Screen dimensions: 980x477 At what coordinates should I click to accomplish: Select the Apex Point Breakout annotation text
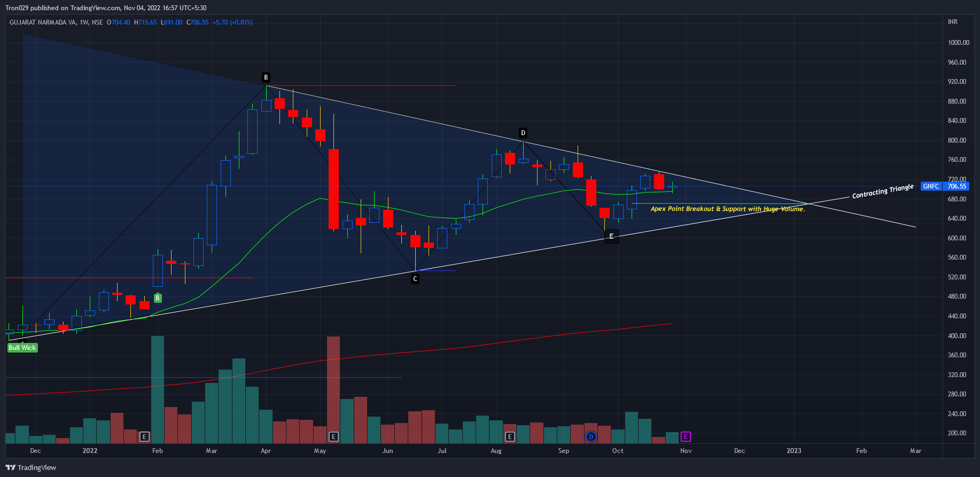728,209
